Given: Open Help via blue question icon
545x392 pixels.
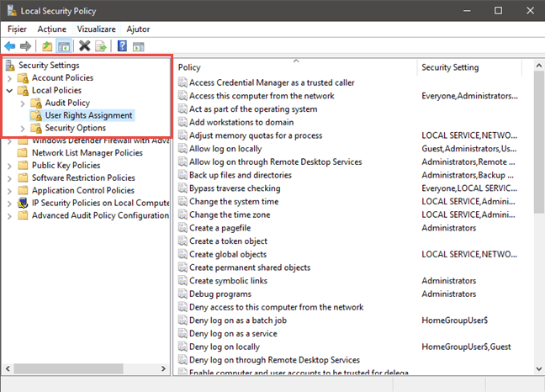Looking at the screenshot, I should tap(122, 46).
